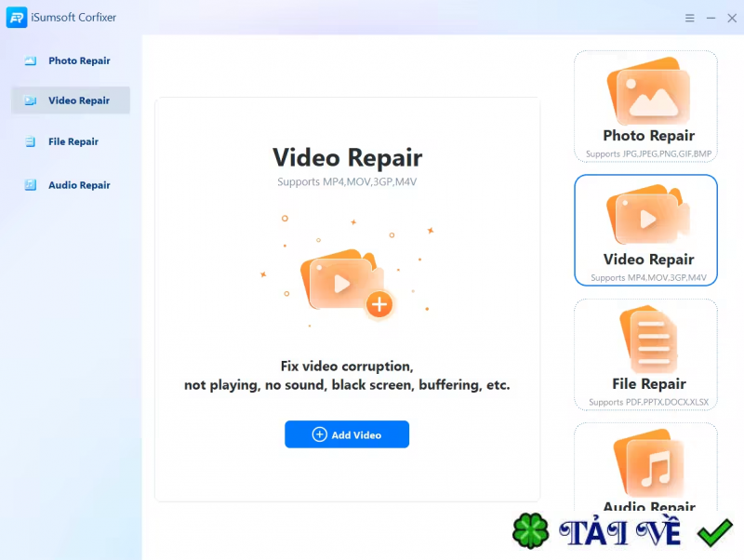Select Video Repair in the sidebar
The width and height of the screenshot is (744, 560).
coord(71,100)
